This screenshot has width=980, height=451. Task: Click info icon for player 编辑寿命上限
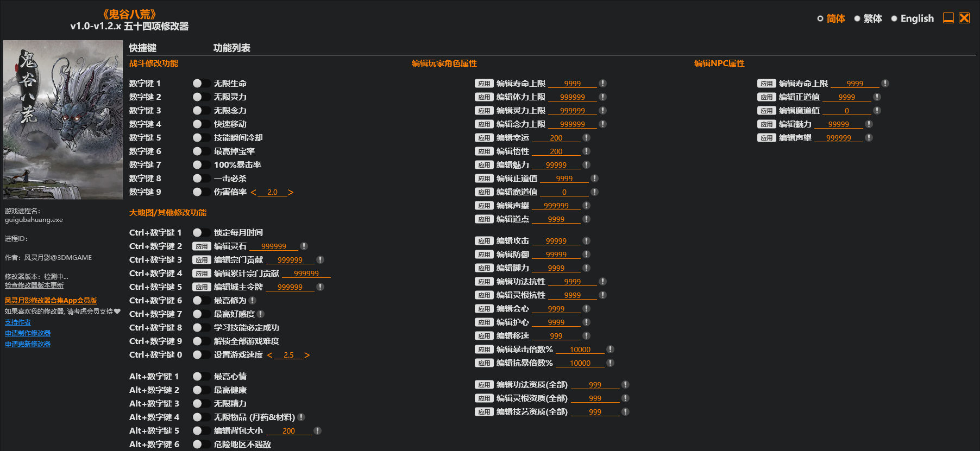(602, 84)
